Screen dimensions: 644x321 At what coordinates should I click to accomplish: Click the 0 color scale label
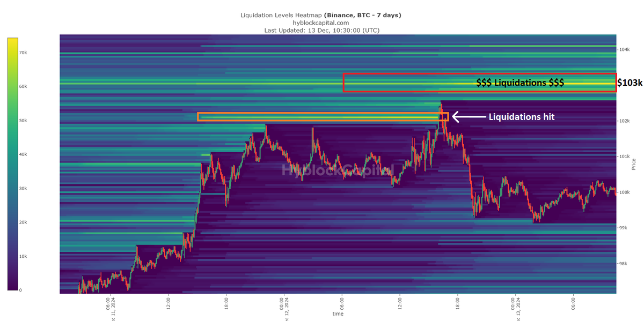(x=21, y=290)
